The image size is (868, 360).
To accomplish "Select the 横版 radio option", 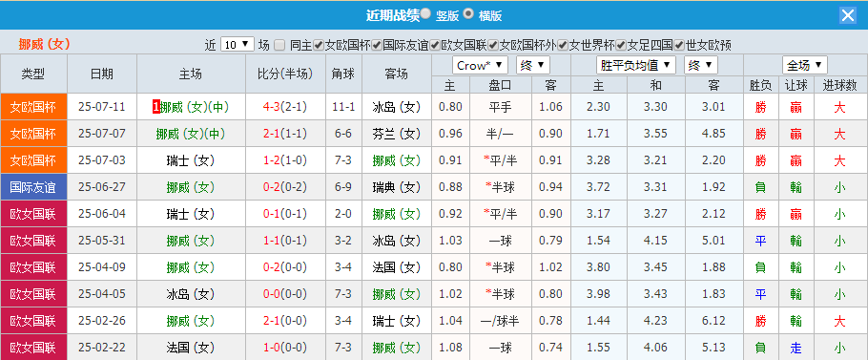I will 468,13.
